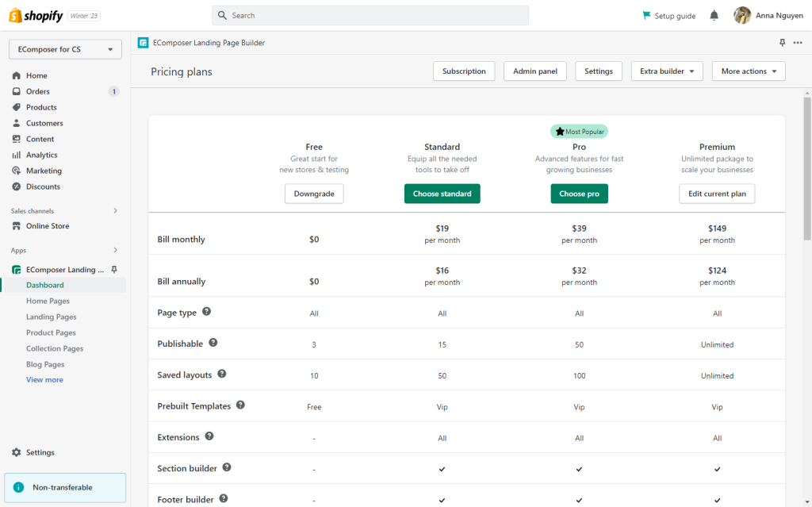Click the Discounts icon in sidebar
Viewport: 812px width, 507px height.
point(17,186)
